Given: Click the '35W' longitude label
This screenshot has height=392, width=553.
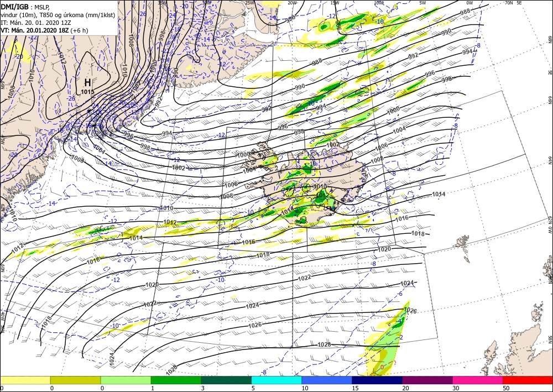Looking at the screenshot, I should tap(162, 3).
